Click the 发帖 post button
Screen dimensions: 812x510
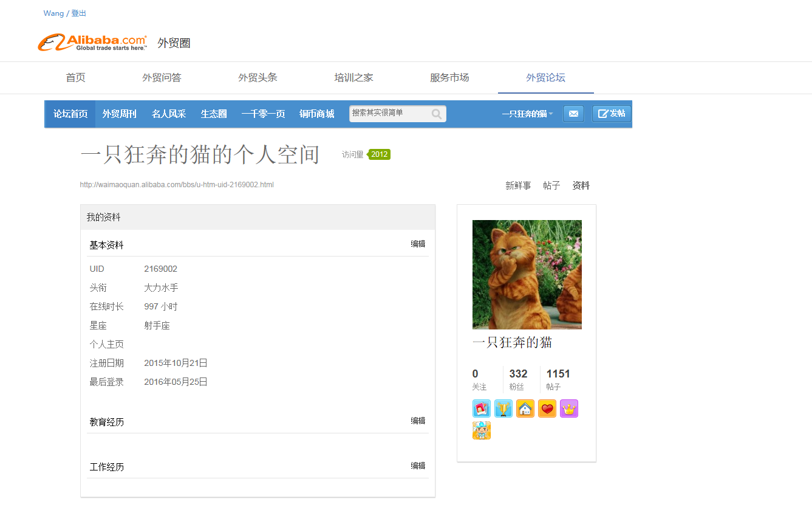coord(612,114)
